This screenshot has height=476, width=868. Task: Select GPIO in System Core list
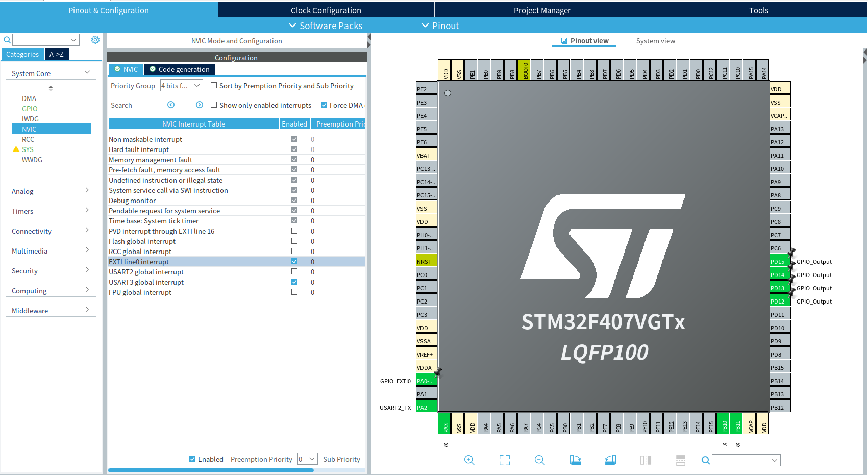[x=30, y=109]
